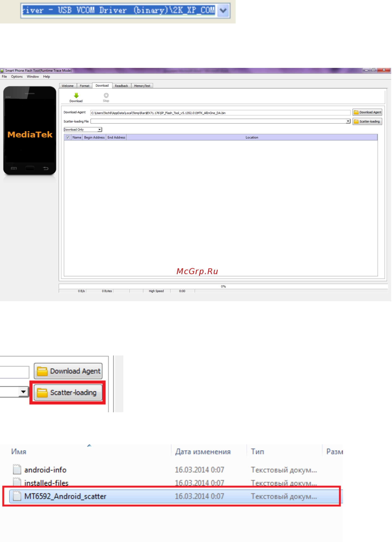Click the enlarged Download Agent button
This screenshot has width=392, height=542.
[68, 371]
